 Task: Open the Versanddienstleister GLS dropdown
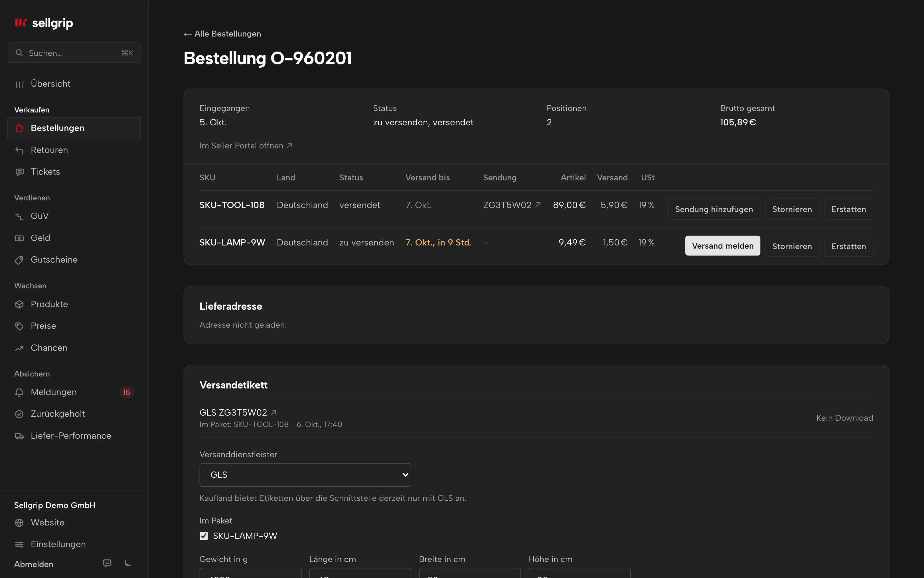305,475
